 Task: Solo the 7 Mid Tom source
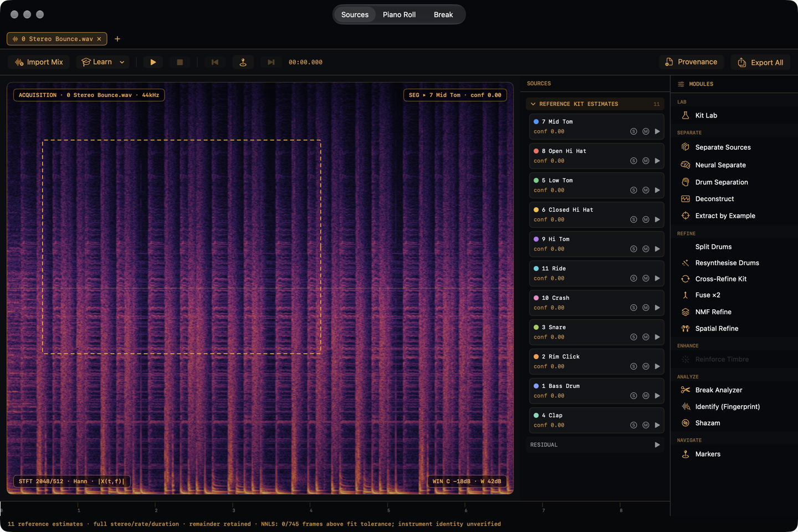(633, 132)
